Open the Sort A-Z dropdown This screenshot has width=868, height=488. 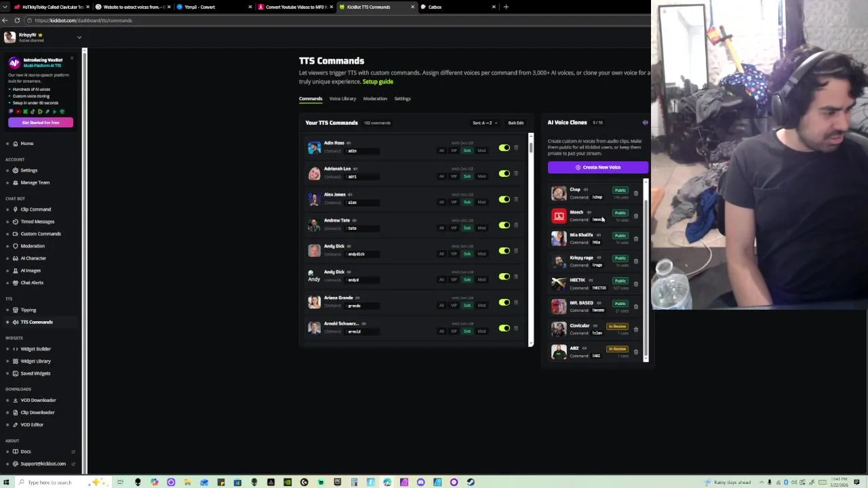point(484,123)
